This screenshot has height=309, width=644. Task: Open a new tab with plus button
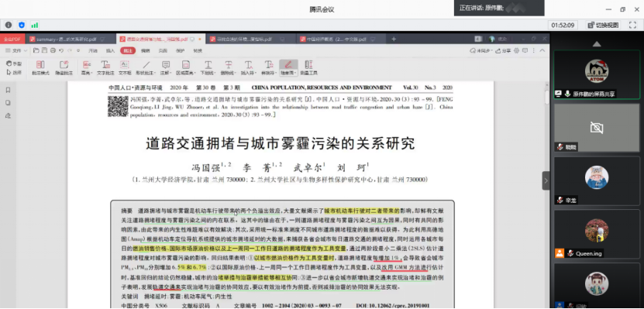394,39
